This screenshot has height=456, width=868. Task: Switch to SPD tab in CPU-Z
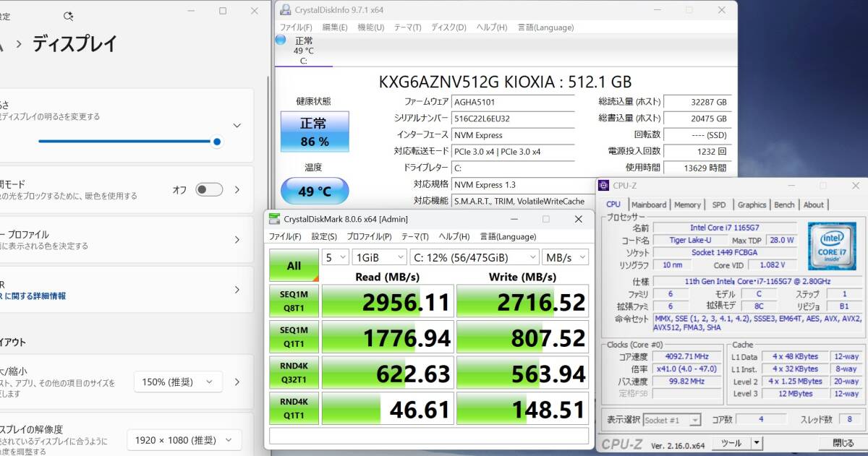tap(719, 205)
